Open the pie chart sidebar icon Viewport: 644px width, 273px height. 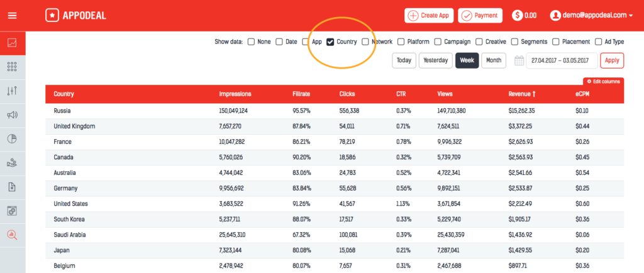click(x=12, y=138)
